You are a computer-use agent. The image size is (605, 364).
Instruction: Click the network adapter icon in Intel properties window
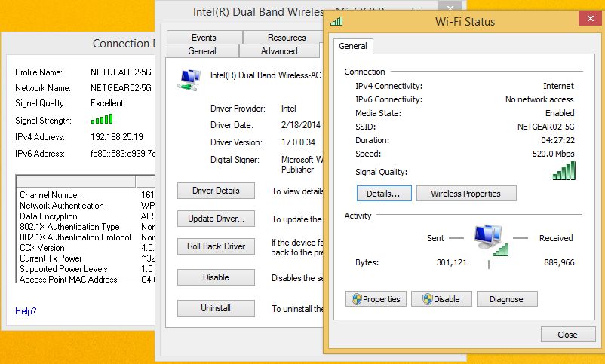pos(189,80)
